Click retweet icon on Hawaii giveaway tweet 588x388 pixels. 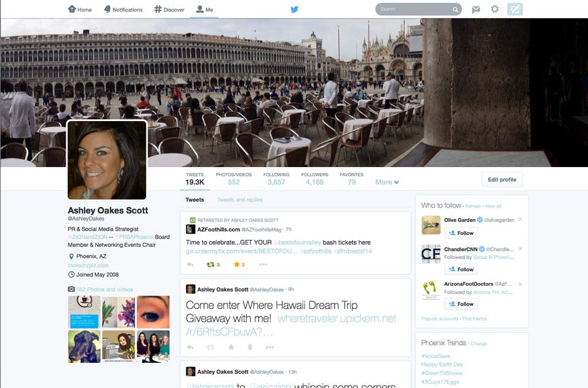tap(210, 347)
